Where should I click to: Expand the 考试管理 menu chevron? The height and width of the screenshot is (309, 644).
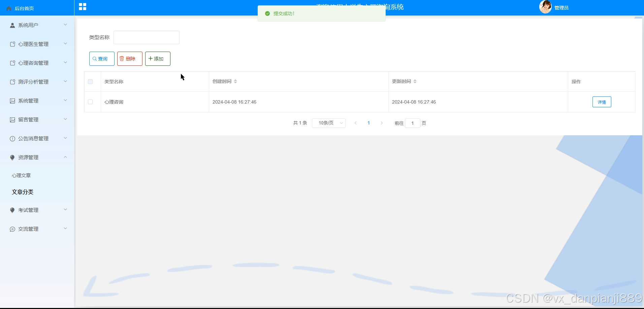[x=65, y=210]
